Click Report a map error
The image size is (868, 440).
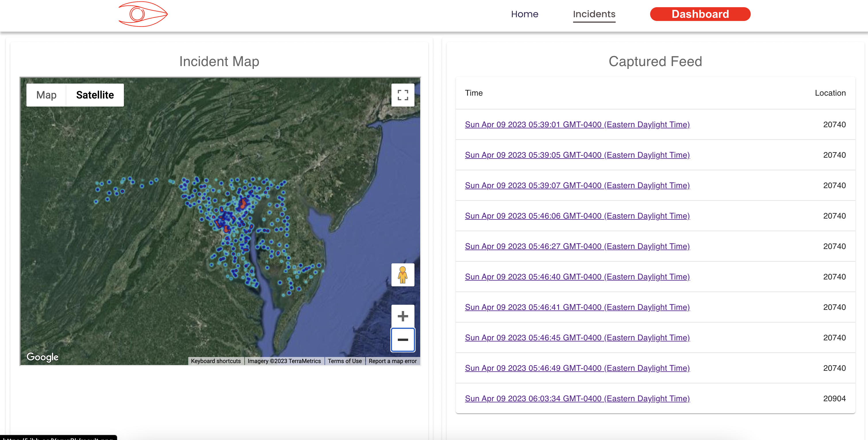coord(393,361)
